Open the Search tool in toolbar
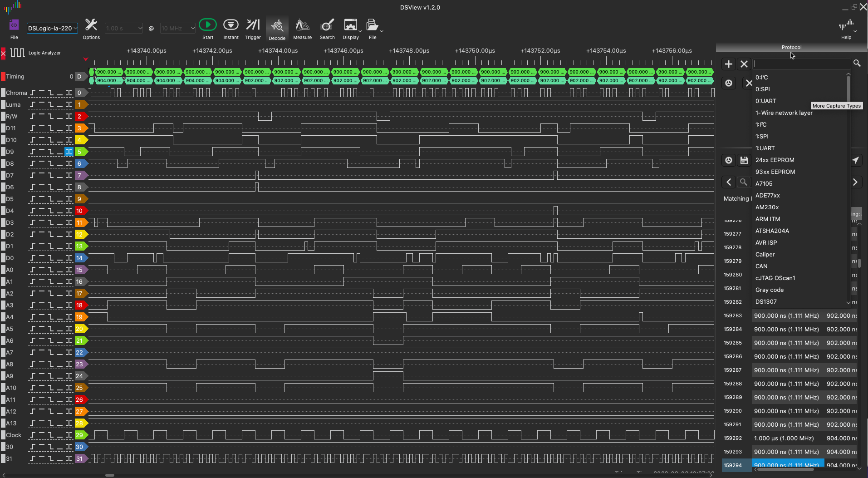The height and width of the screenshot is (478, 868). pyautogui.click(x=327, y=25)
